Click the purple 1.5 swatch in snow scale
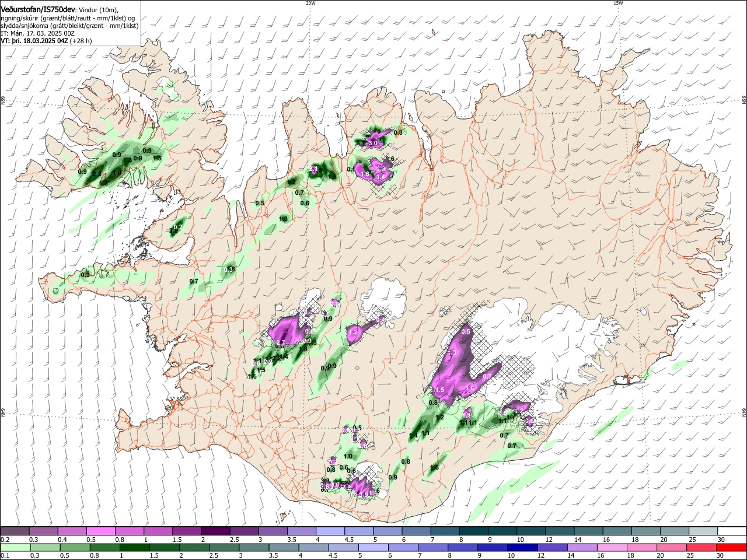Image resolution: width=747 pixels, height=560 pixels. point(187,531)
